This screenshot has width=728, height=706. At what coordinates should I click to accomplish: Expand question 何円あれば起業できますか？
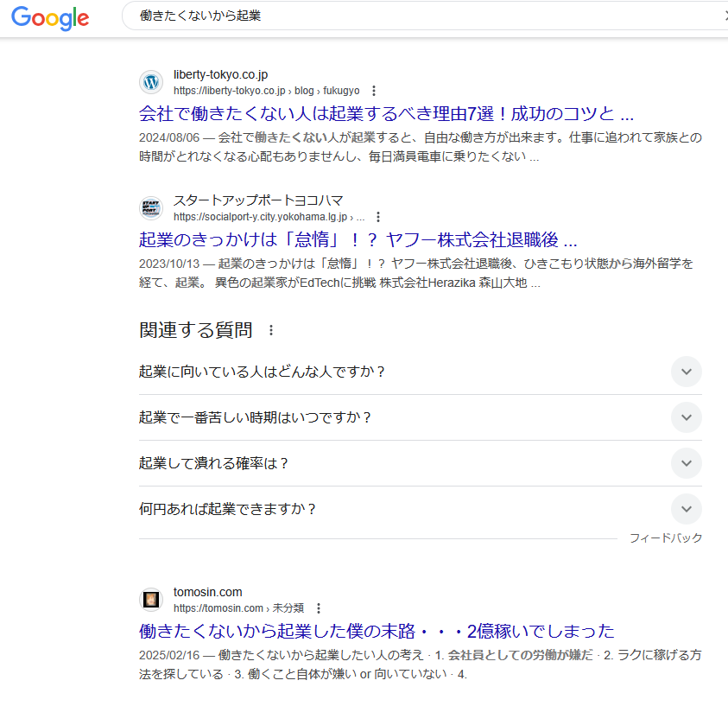point(421,509)
